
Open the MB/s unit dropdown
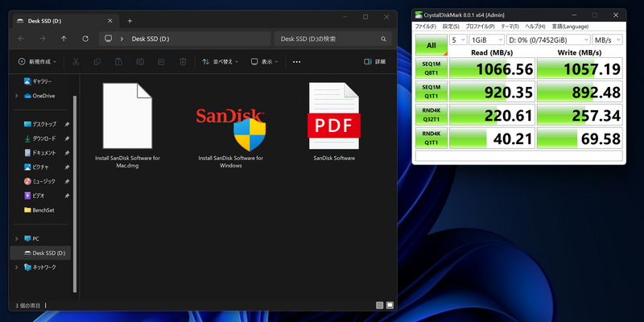click(x=607, y=39)
